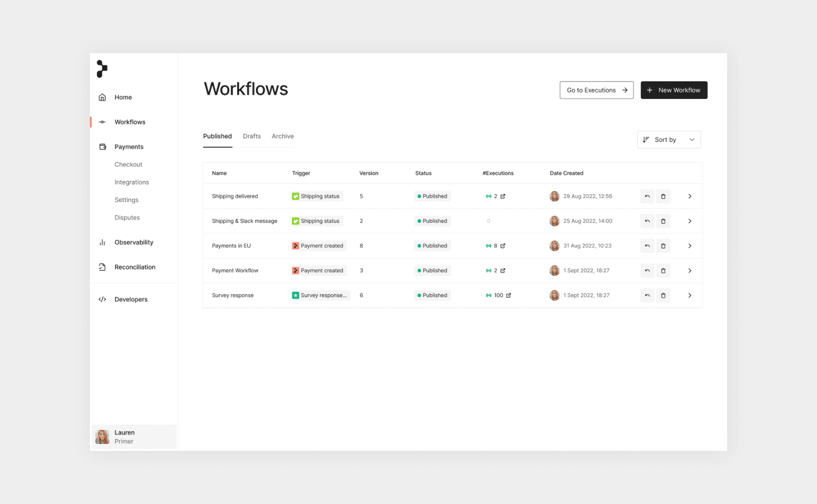This screenshot has height=504, width=817.
Task: Click the Payments in EU workflow name
Action: tap(231, 246)
